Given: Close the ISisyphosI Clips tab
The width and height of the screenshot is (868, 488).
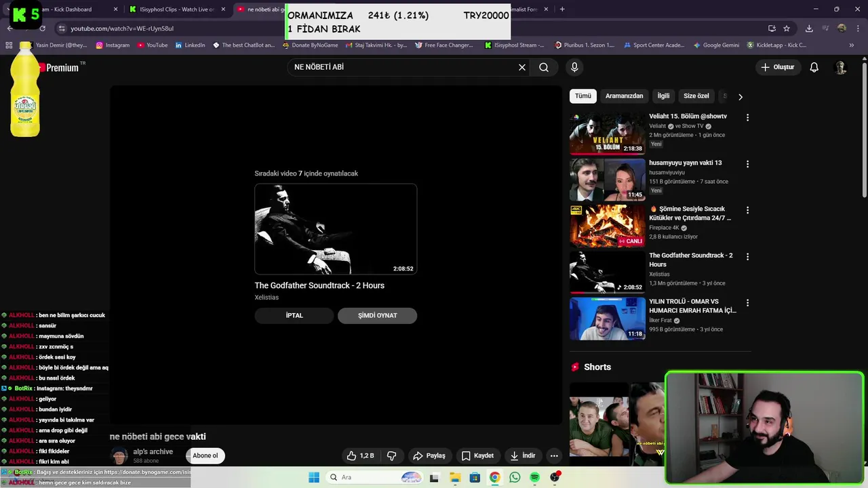Looking at the screenshot, I should [x=223, y=9].
